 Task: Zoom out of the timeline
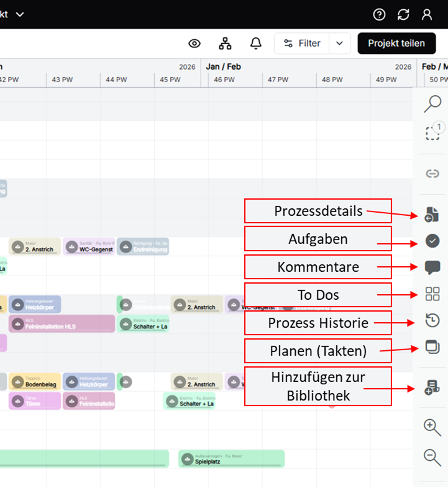[432, 457]
